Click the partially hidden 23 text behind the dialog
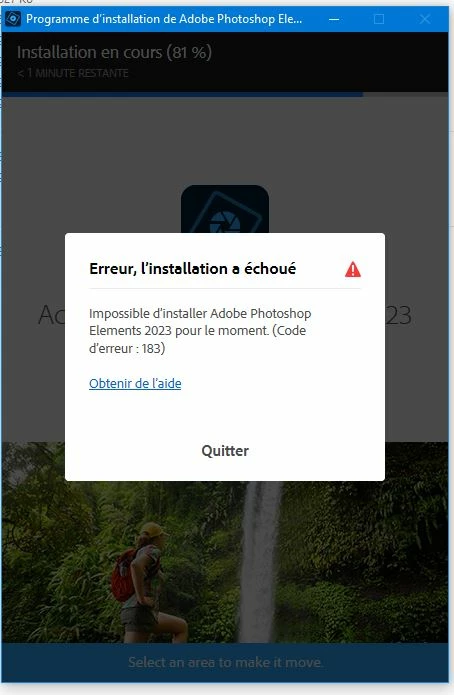This screenshot has height=695, width=454. [399, 315]
